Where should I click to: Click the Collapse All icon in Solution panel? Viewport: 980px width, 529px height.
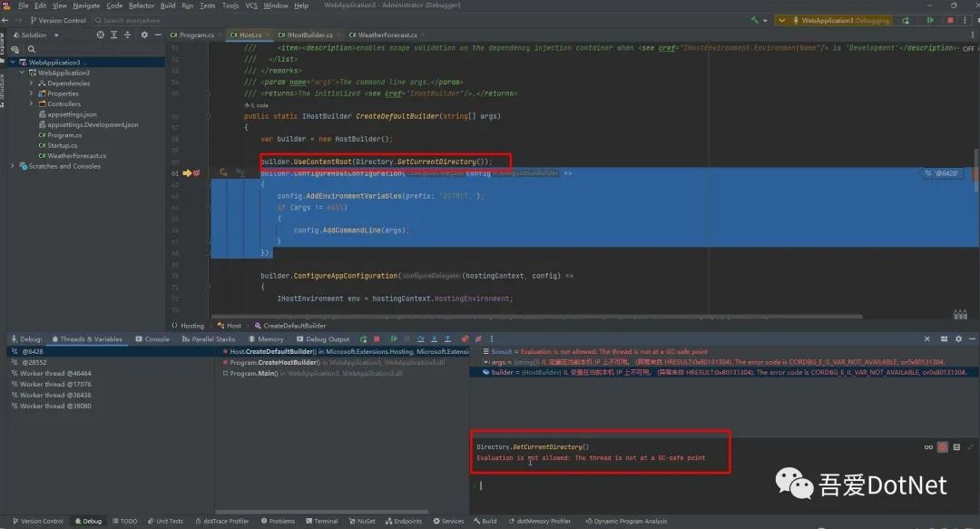pyautogui.click(x=128, y=35)
